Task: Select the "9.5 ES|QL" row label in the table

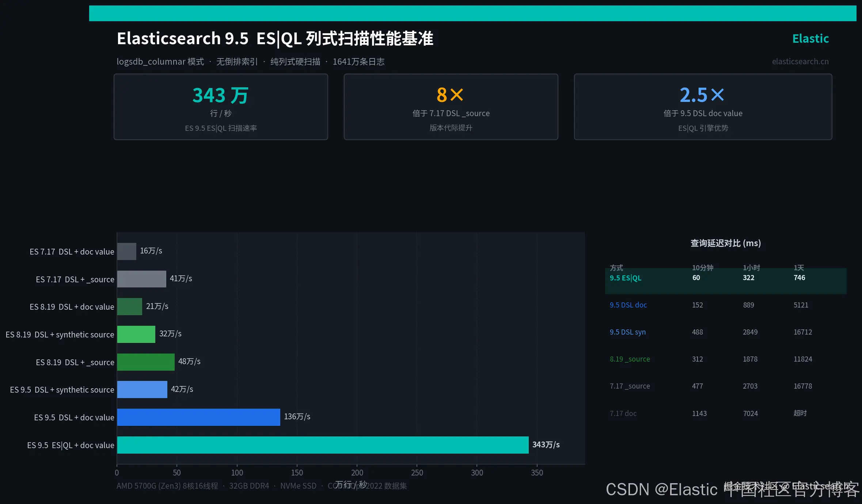Action: click(626, 278)
